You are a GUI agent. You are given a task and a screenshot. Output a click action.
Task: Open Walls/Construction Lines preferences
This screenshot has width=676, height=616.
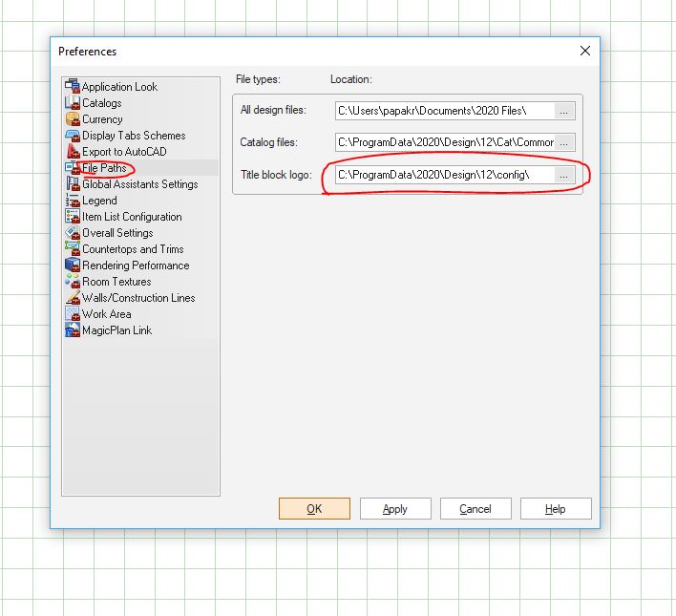(x=138, y=298)
